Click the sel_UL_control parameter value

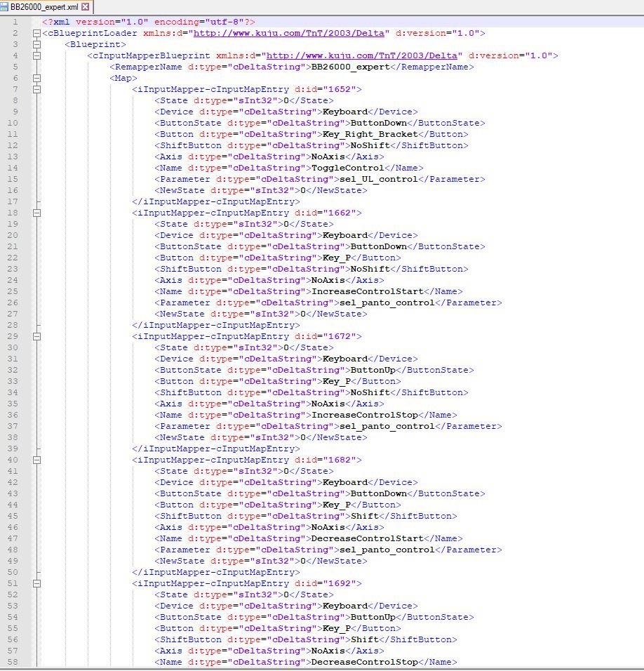click(378, 179)
